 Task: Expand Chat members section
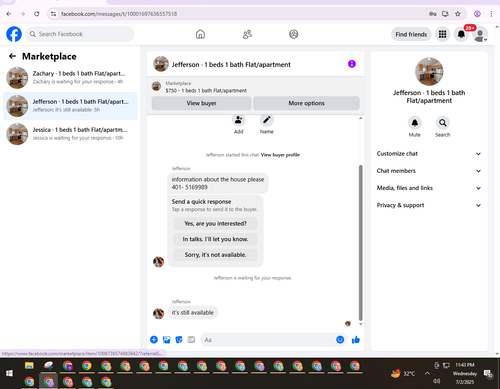429,171
